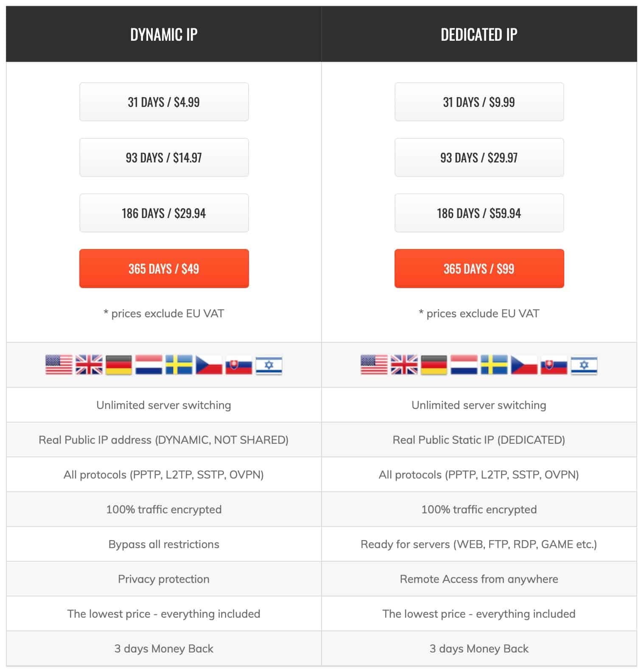
Task: Select the German flag under Dynamic IP
Action: (119, 365)
